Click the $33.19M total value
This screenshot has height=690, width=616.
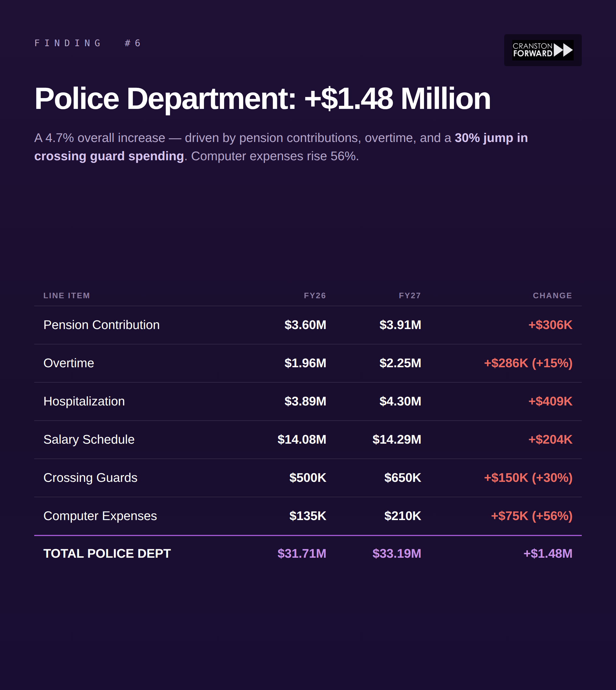tap(397, 554)
